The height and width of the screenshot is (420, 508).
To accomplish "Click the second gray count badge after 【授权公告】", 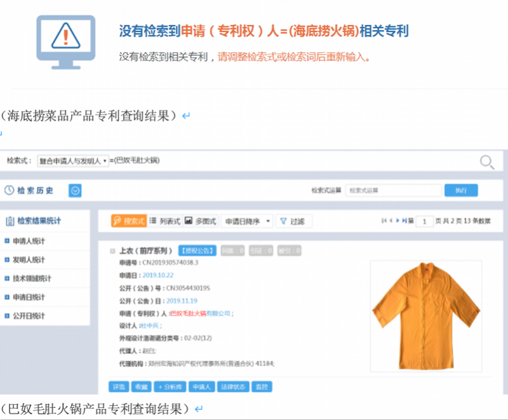I will click(261, 251).
